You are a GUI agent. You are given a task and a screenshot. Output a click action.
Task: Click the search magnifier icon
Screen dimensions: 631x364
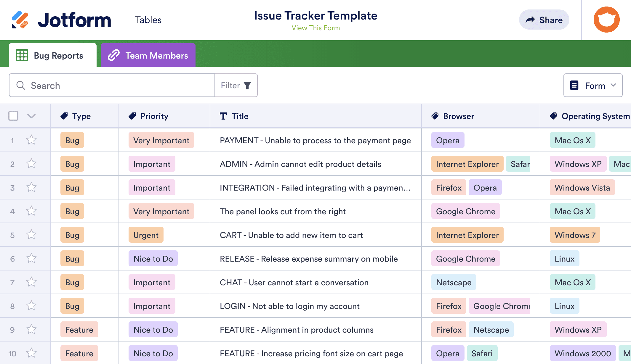click(x=21, y=86)
